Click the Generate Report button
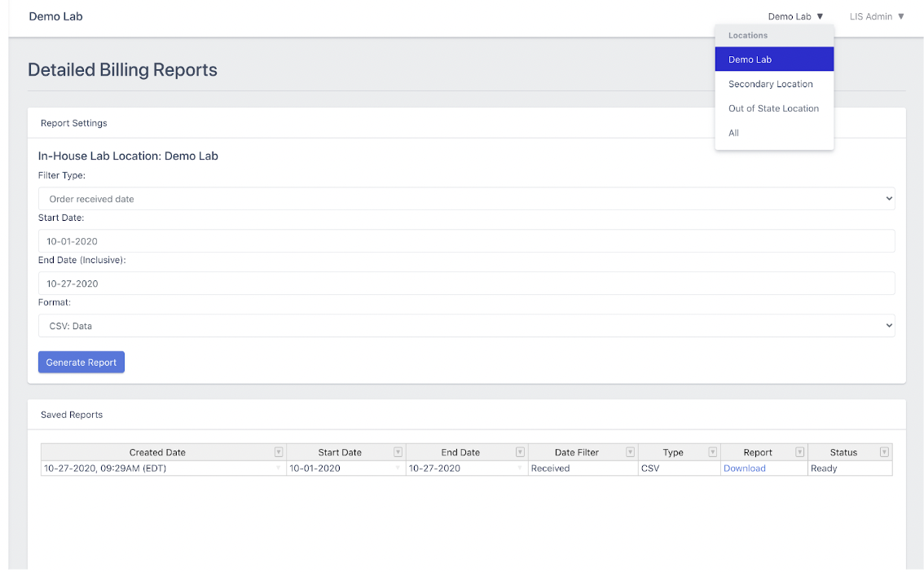Viewport: 924px width, 572px height. coord(81,363)
